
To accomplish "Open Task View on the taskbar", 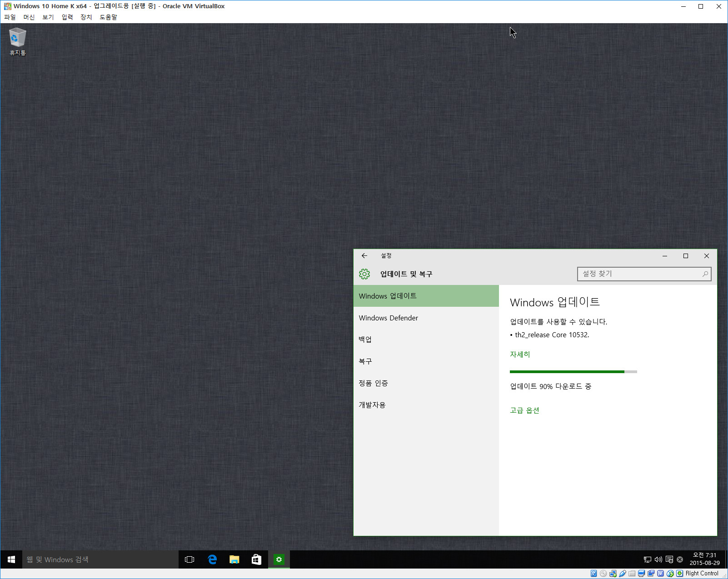I will (189, 559).
